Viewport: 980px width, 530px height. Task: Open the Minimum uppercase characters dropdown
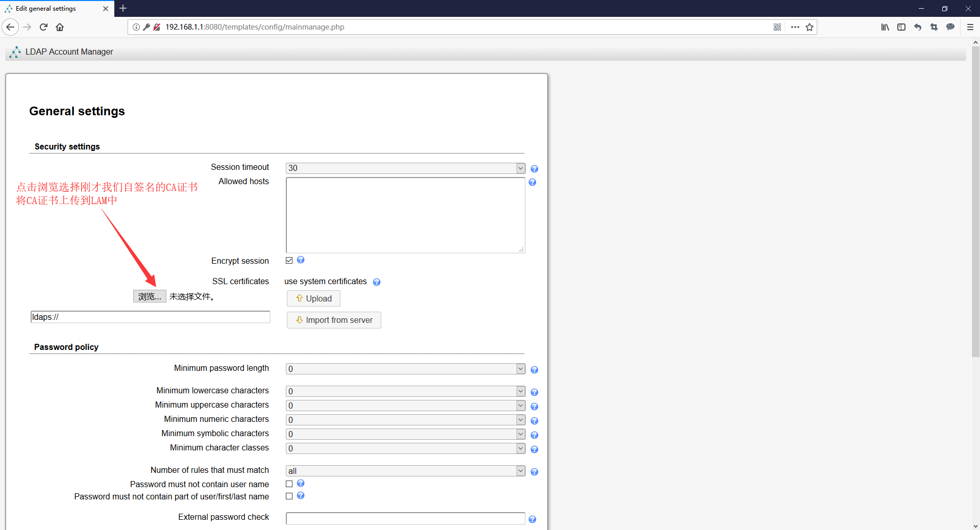point(405,406)
